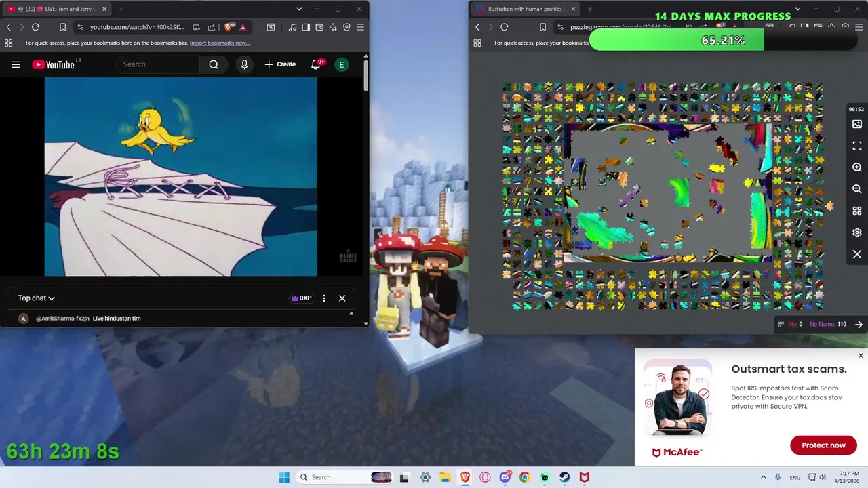Click @AmitSharma-fx2jn chat username
This screenshot has height=488, width=868.
tap(62, 319)
